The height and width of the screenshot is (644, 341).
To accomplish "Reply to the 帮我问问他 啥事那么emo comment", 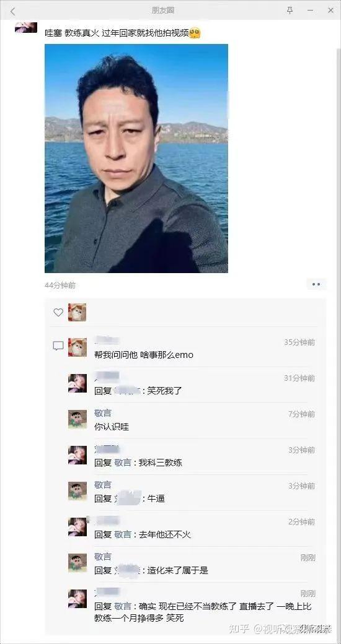I will [144, 355].
